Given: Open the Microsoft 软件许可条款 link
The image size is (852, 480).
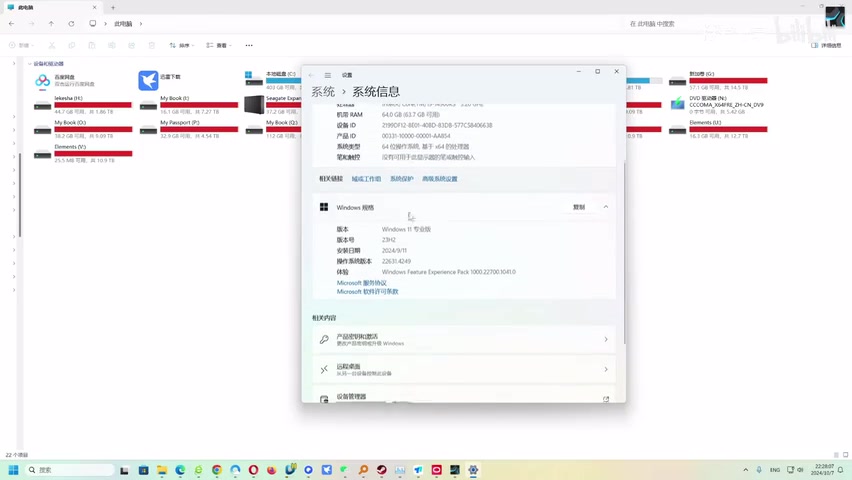Looking at the screenshot, I should coord(367,292).
